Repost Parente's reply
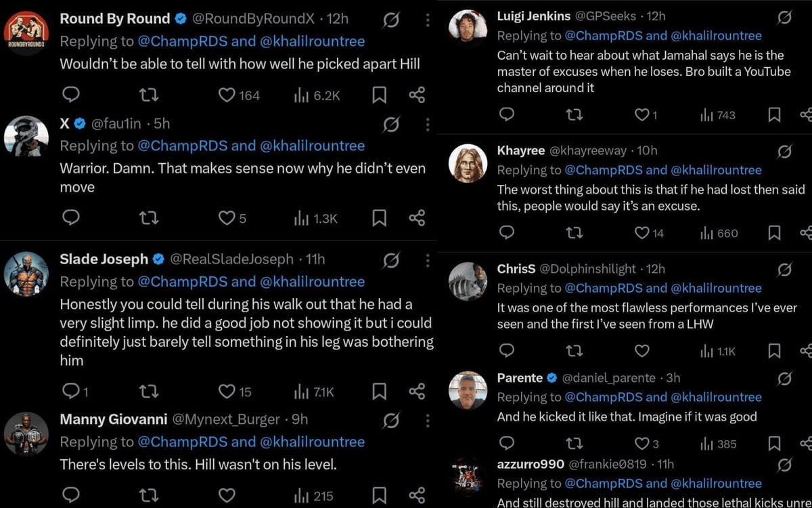 tap(574, 444)
